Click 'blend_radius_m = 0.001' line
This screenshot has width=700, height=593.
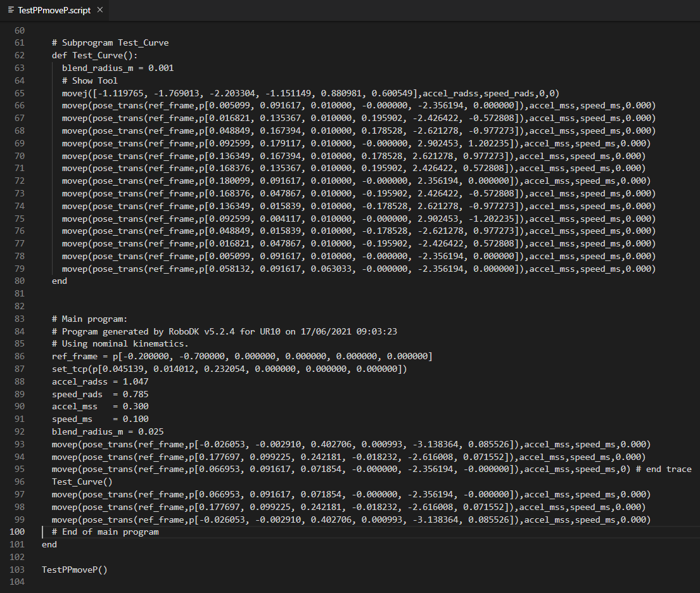click(x=118, y=68)
